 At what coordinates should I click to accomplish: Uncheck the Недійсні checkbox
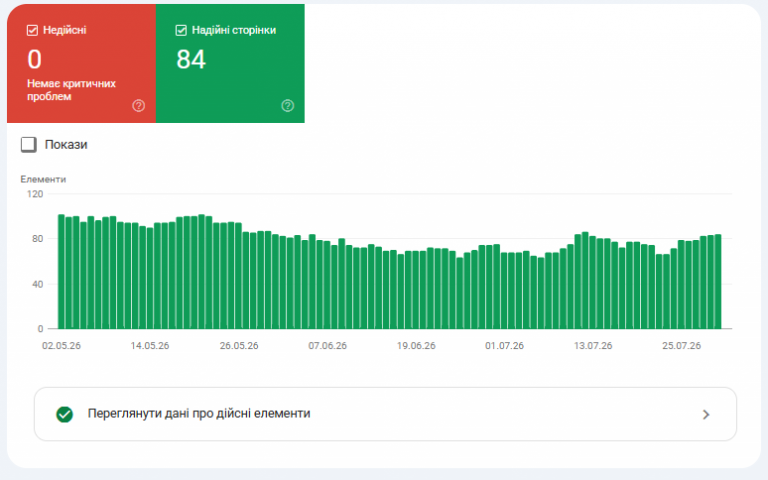pos(32,30)
